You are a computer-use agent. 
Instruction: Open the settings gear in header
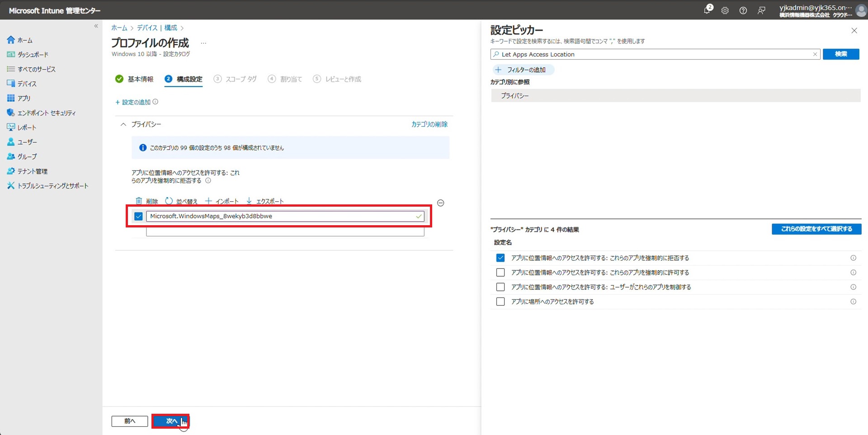click(725, 10)
